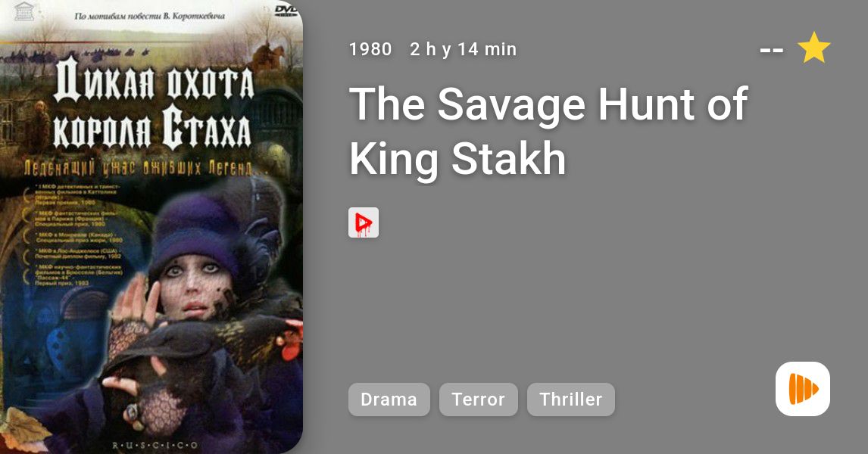Click the ring on the woman's gloved hand
The width and height of the screenshot is (868, 454).
pyautogui.click(x=131, y=412)
